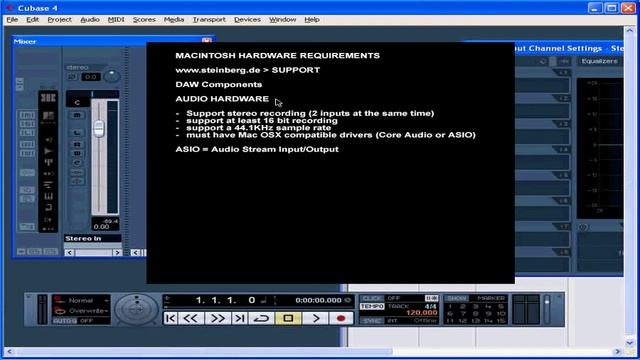
Task: Click the red Record button
Action: click(x=341, y=318)
